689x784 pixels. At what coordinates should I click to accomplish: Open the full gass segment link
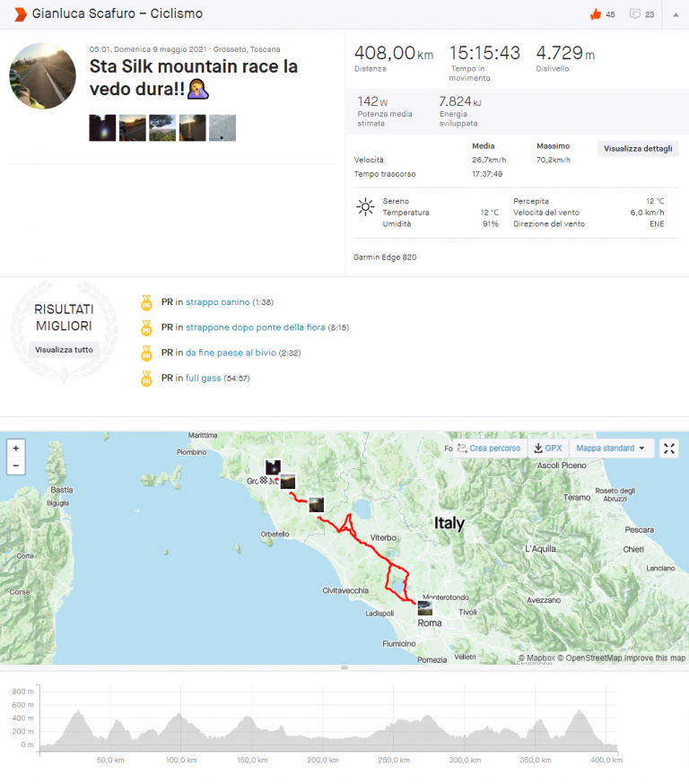click(204, 378)
